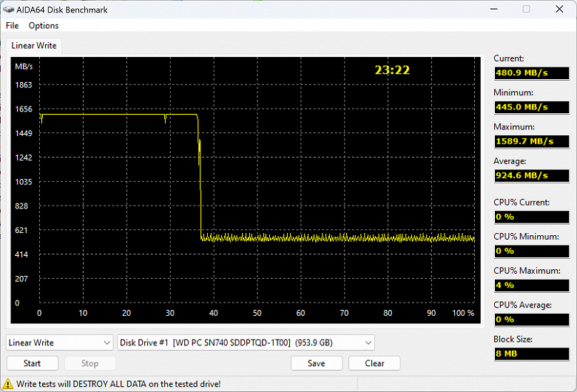Save the benchmark results
This screenshot has height=392, width=577.
tap(317, 363)
